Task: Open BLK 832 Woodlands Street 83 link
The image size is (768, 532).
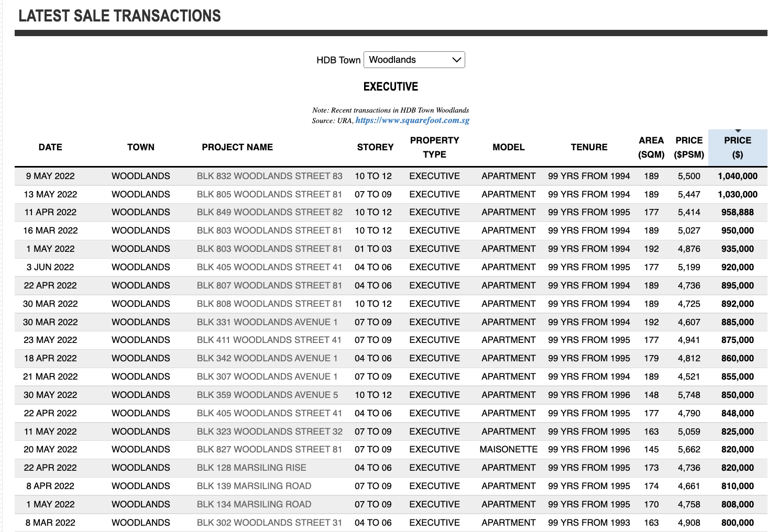Action: point(269,176)
